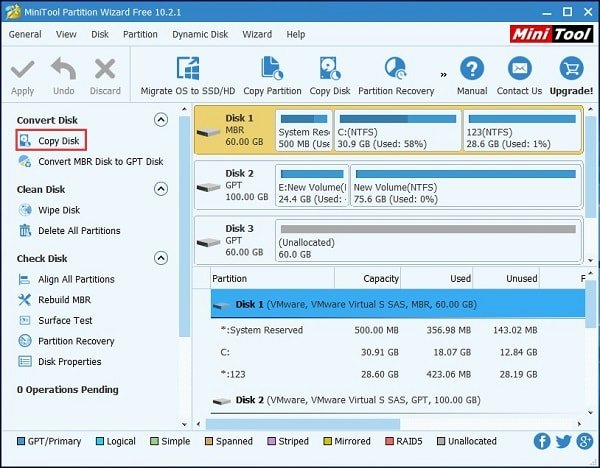Screen dimensions: 600x468
Task: Choose Convert MBR Disk to GPT Disk
Action: 91,161
